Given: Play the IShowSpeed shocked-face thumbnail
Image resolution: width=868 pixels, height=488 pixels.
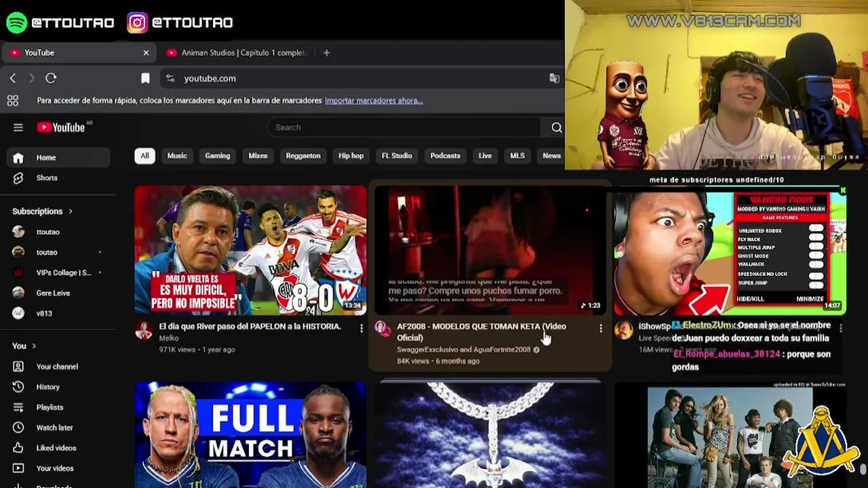Looking at the screenshot, I should (730, 253).
